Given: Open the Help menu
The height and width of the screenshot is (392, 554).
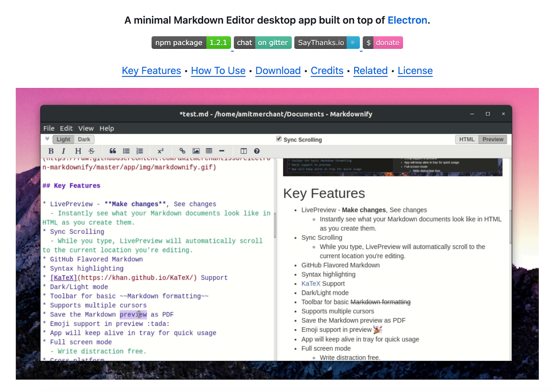Looking at the screenshot, I should coord(107,128).
